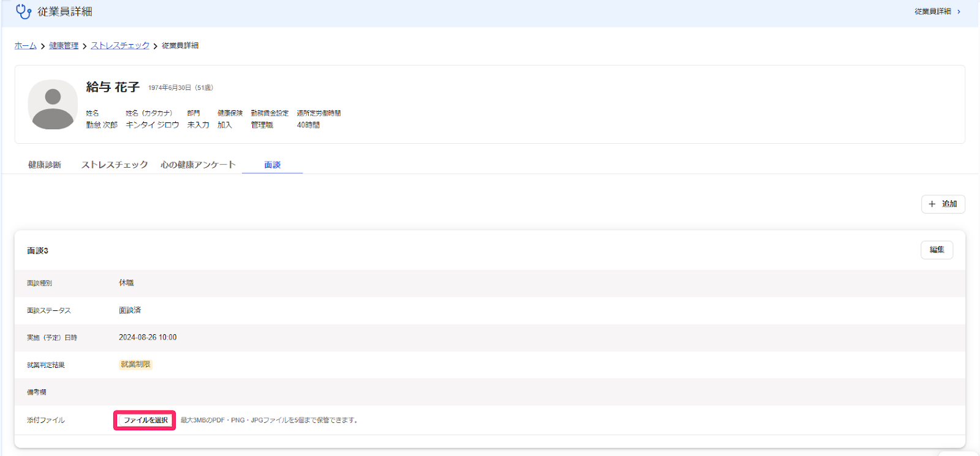980x456 pixels.
Task: Click the ファイルを選択 button
Action: point(145,420)
